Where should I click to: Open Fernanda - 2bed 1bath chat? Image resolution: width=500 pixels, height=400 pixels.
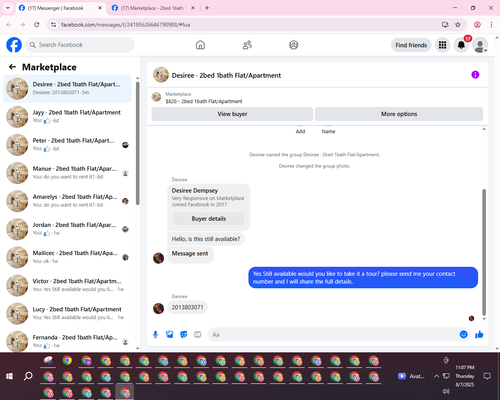pos(67,341)
